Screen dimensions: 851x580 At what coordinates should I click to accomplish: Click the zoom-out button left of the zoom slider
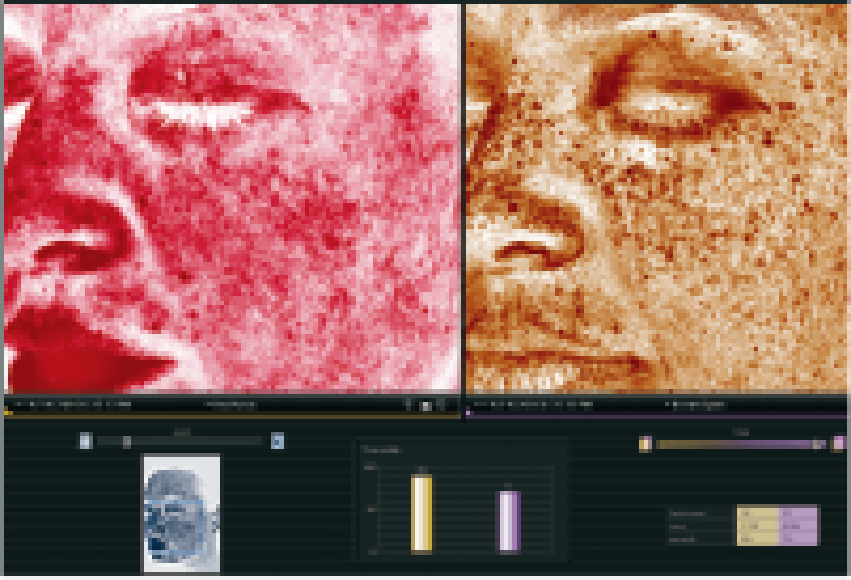pos(85,441)
